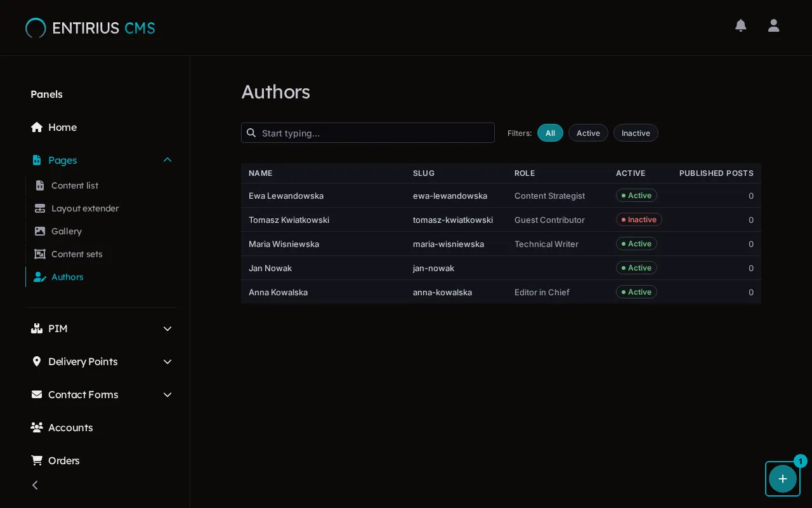Viewport: 812px width, 508px height.
Task: Click slug maria-wisniewska
Action: coord(449,244)
